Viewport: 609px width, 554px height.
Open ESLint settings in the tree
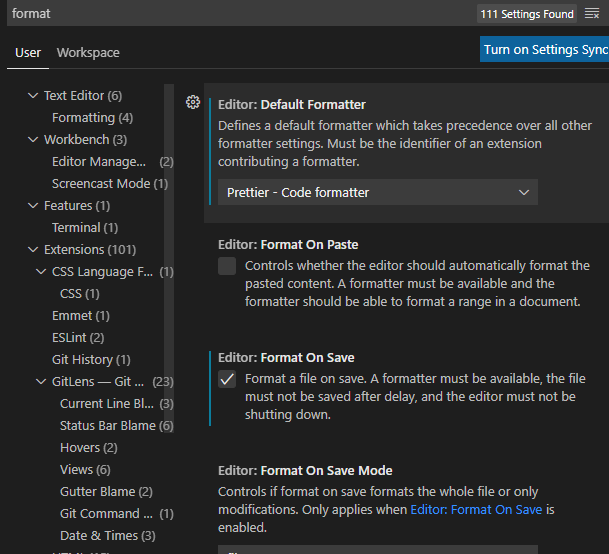[70, 338]
